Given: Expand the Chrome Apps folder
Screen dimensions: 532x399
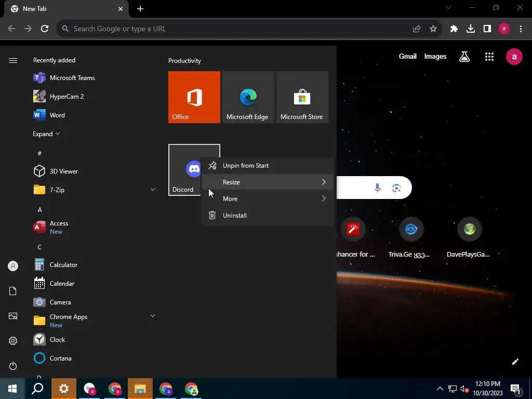Looking at the screenshot, I should coord(153,316).
